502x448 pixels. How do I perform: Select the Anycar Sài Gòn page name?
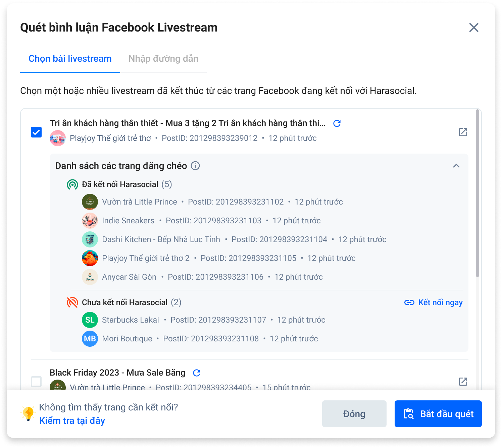pos(129,277)
